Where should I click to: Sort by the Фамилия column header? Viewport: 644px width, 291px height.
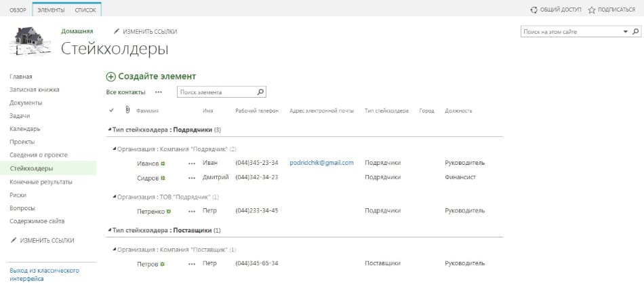(x=148, y=111)
